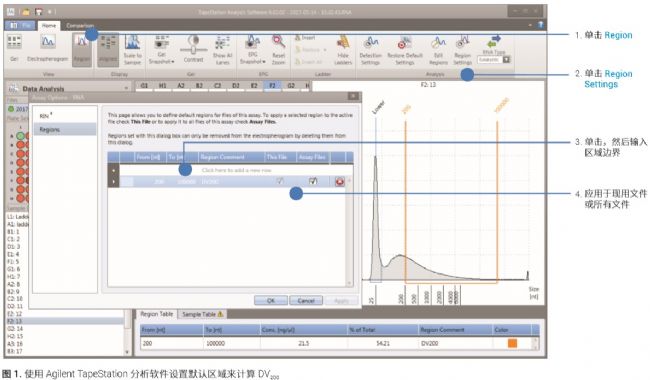Toggle Assay Files checkbox for DV200 row
The width and height of the screenshot is (650, 380).
313,181
